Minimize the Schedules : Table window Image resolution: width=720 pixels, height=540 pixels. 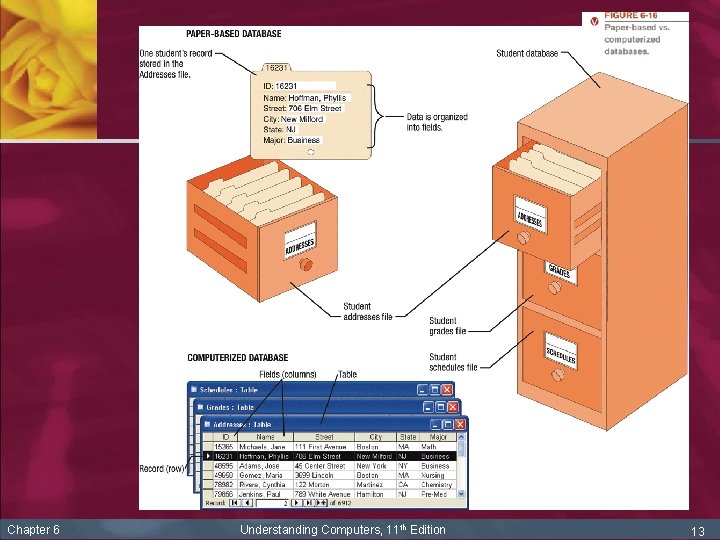422,390
